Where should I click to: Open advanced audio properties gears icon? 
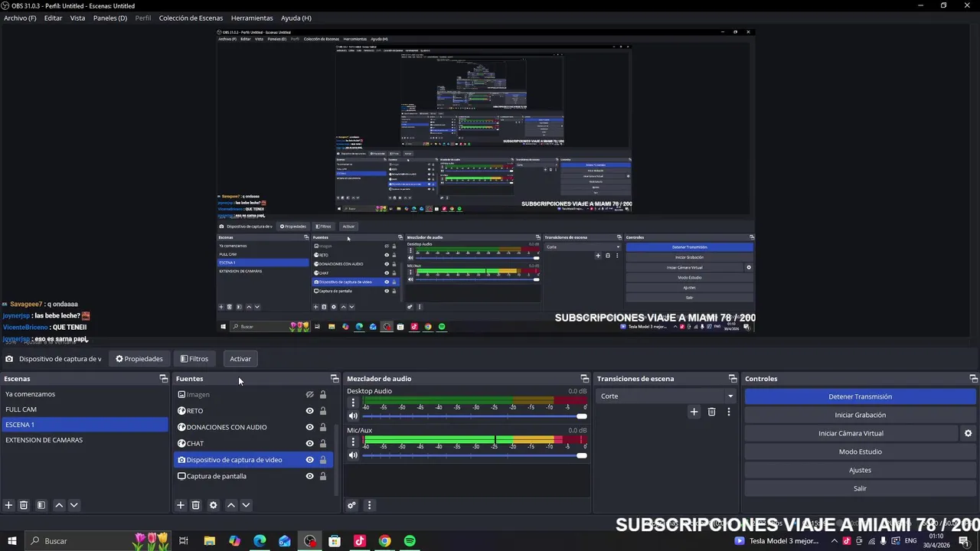point(351,505)
